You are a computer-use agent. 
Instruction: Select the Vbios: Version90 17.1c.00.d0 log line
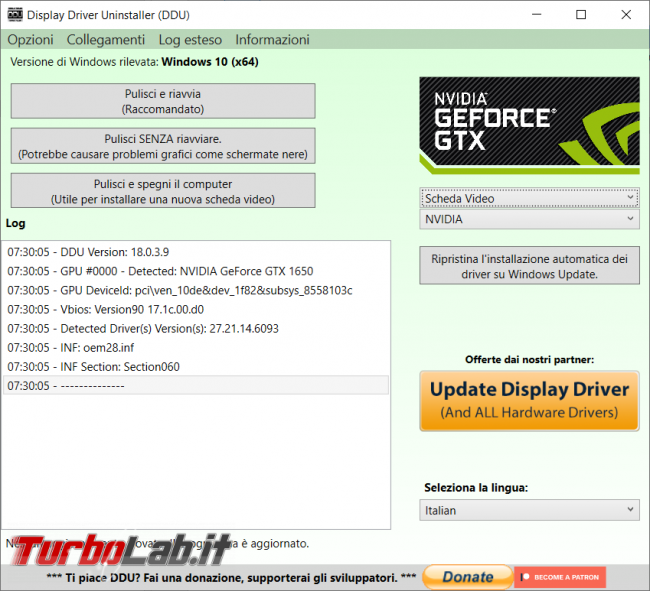pos(196,309)
